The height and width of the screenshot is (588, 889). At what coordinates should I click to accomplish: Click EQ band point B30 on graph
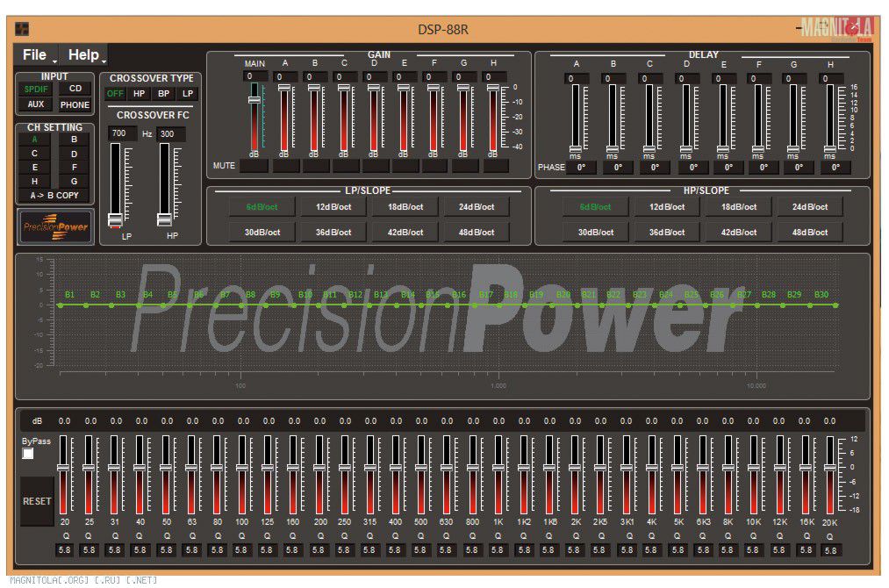tap(835, 305)
